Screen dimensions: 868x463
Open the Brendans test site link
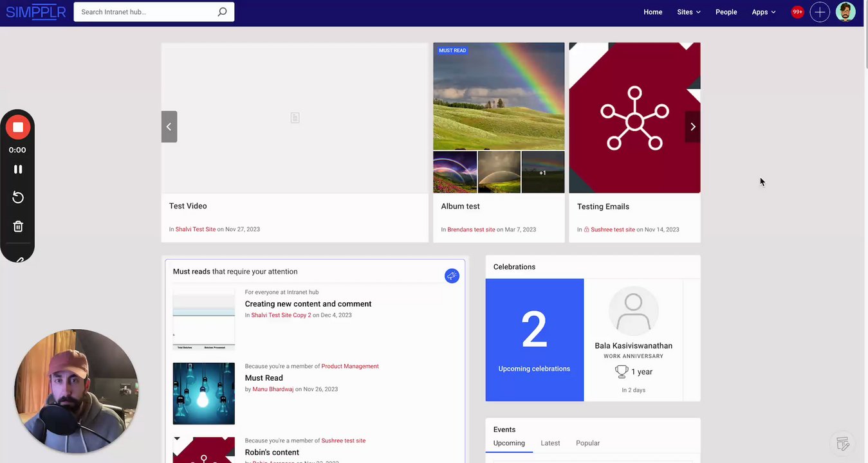[471, 230]
